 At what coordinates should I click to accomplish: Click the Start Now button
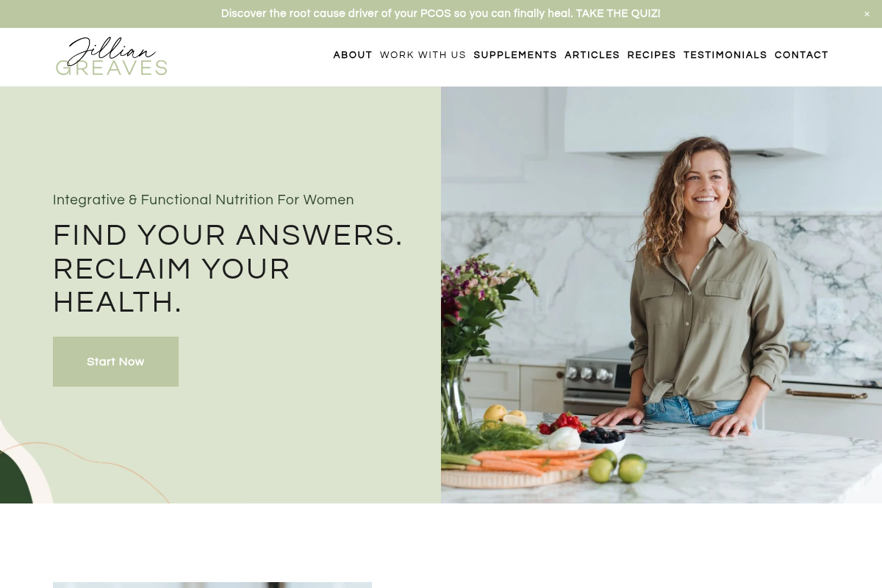click(115, 362)
